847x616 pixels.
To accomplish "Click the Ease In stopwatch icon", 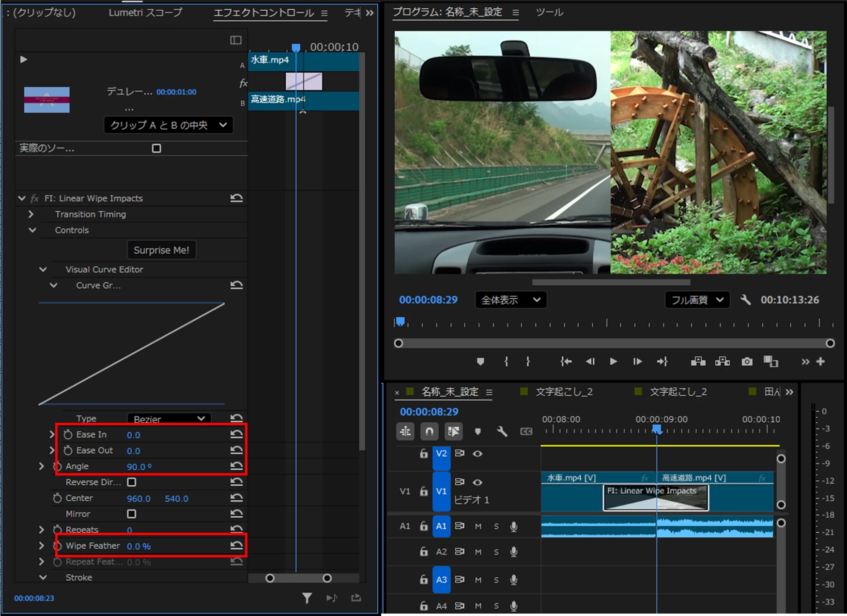I will 68,435.
